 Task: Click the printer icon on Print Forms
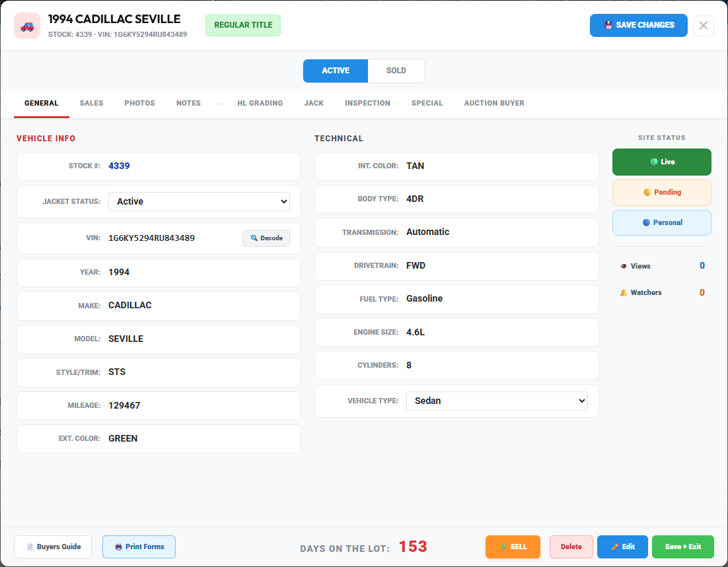click(118, 547)
